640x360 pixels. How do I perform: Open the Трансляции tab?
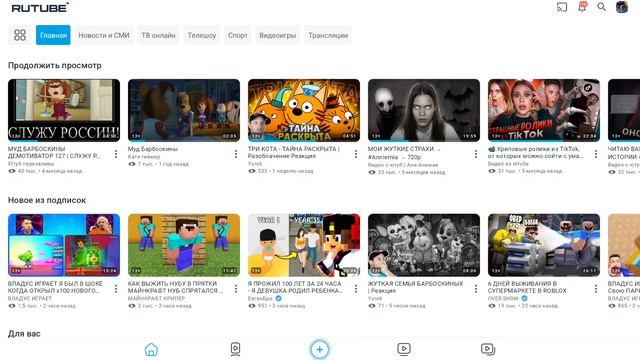[328, 35]
